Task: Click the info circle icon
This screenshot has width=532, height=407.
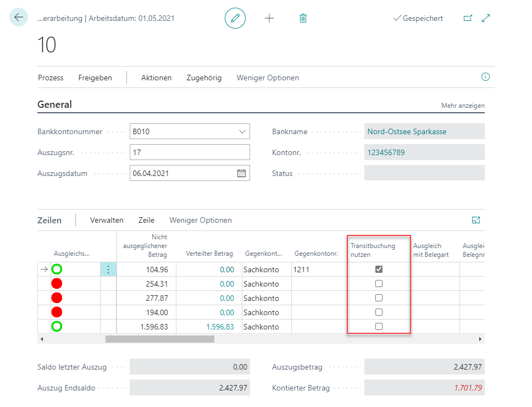Action: [485, 77]
